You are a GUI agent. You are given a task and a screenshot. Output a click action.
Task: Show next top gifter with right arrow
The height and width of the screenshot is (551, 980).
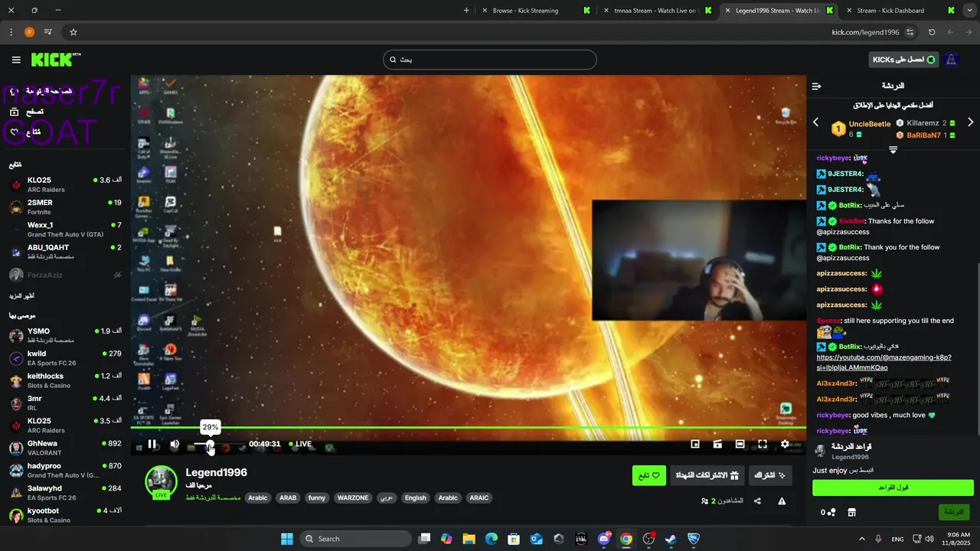pyautogui.click(x=971, y=122)
